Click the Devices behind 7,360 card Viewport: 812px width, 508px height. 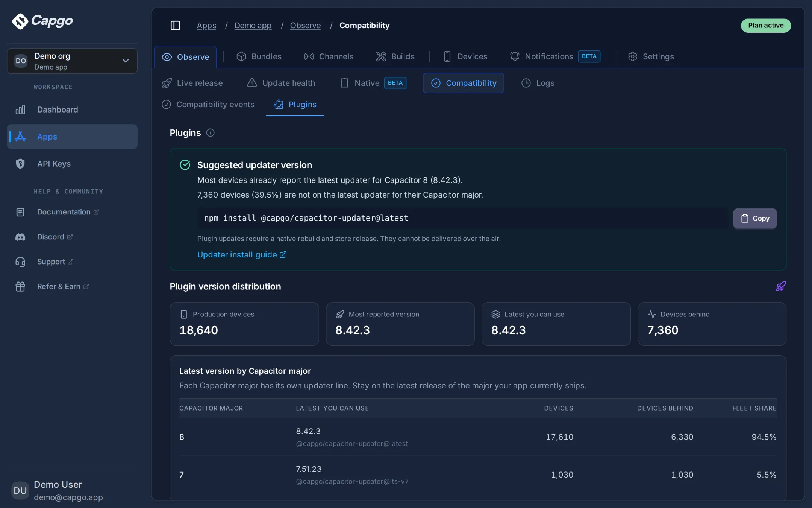tap(712, 324)
